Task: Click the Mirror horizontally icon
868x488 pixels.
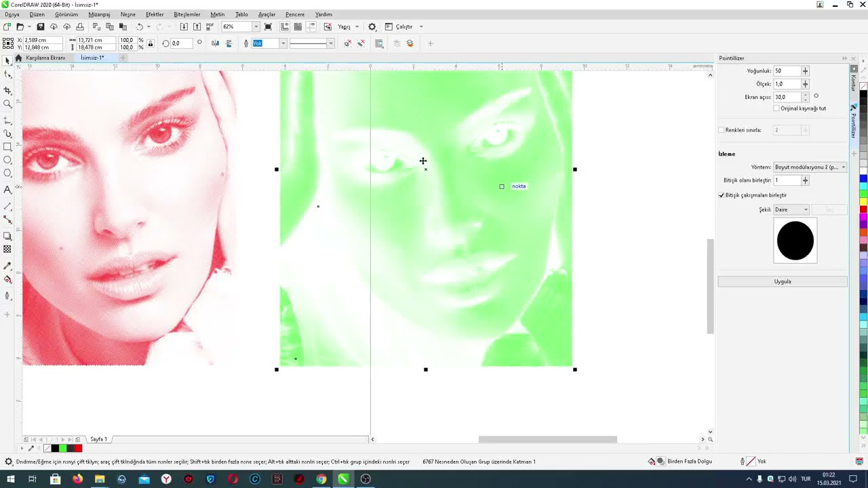Action: click(215, 43)
